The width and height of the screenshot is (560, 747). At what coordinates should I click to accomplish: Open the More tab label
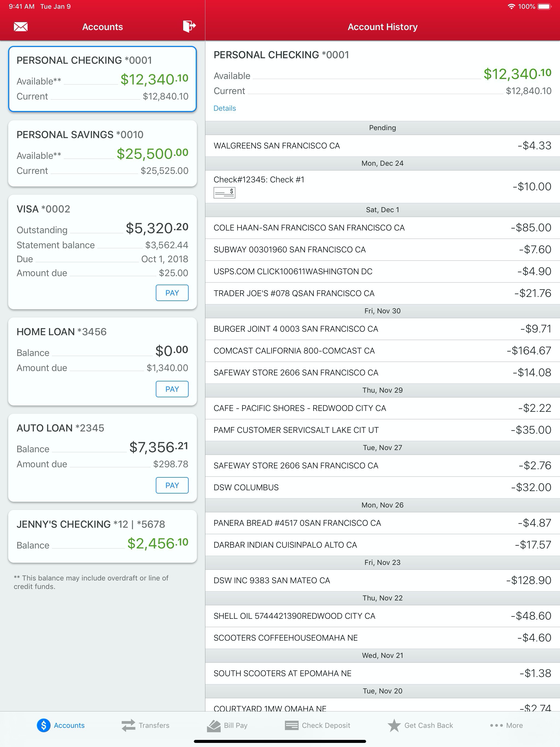coord(514,725)
